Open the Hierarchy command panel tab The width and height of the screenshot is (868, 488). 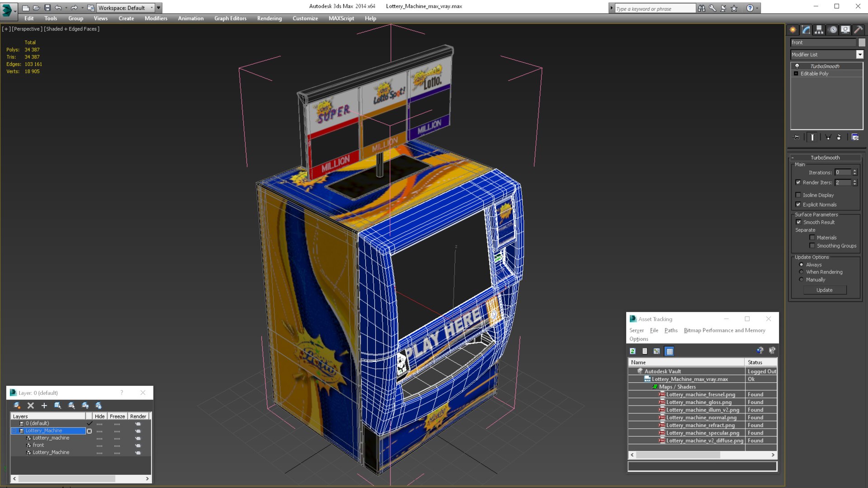[819, 30]
